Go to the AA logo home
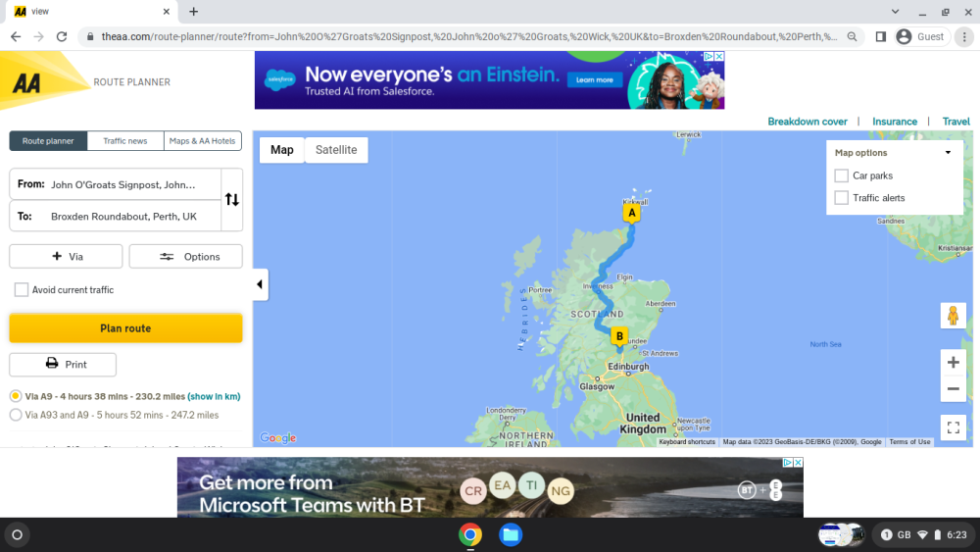 [27, 82]
